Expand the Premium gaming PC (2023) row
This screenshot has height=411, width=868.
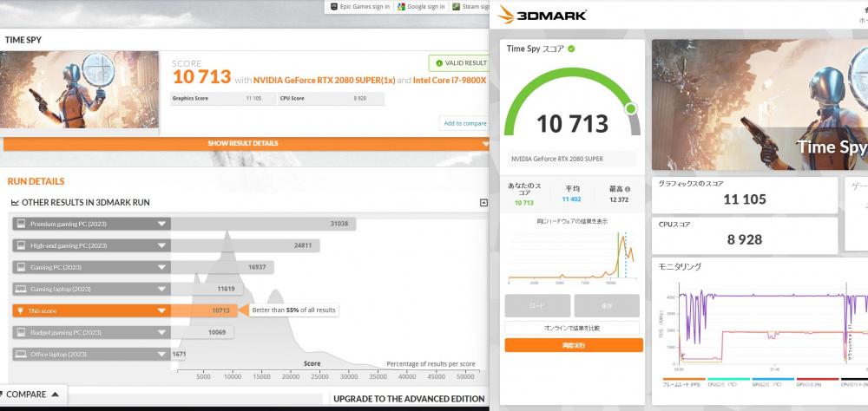click(161, 224)
